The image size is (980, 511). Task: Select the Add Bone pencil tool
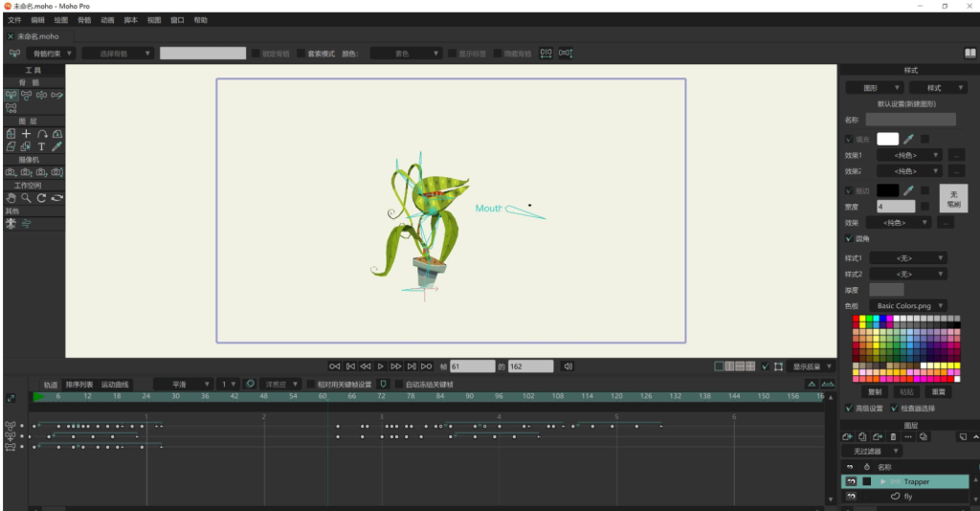(x=56, y=96)
